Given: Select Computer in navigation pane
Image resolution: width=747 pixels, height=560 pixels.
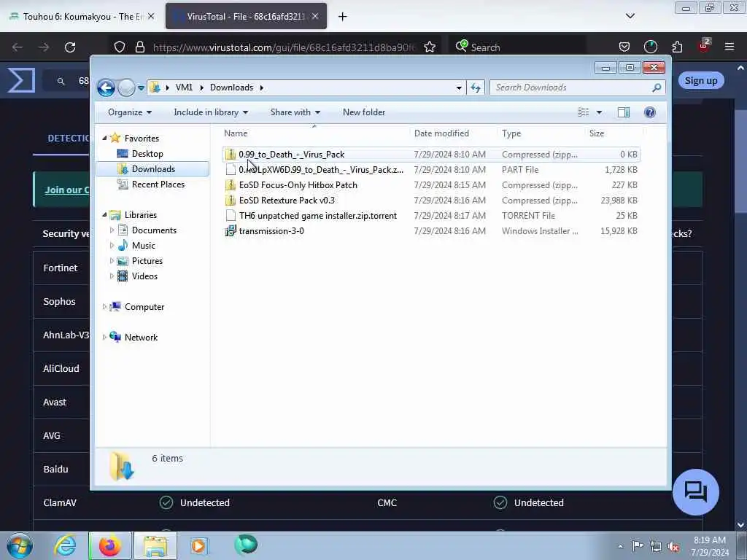Looking at the screenshot, I should point(144,307).
